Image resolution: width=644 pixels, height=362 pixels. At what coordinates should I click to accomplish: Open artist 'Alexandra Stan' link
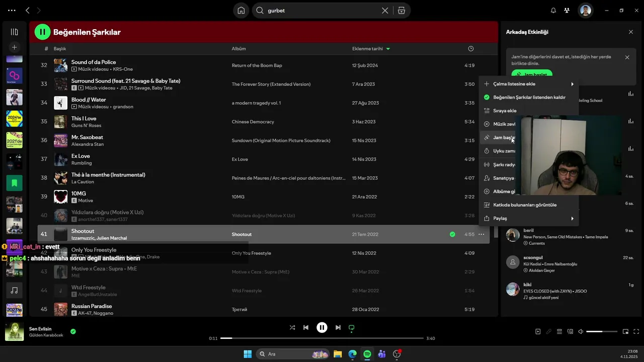click(x=88, y=144)
